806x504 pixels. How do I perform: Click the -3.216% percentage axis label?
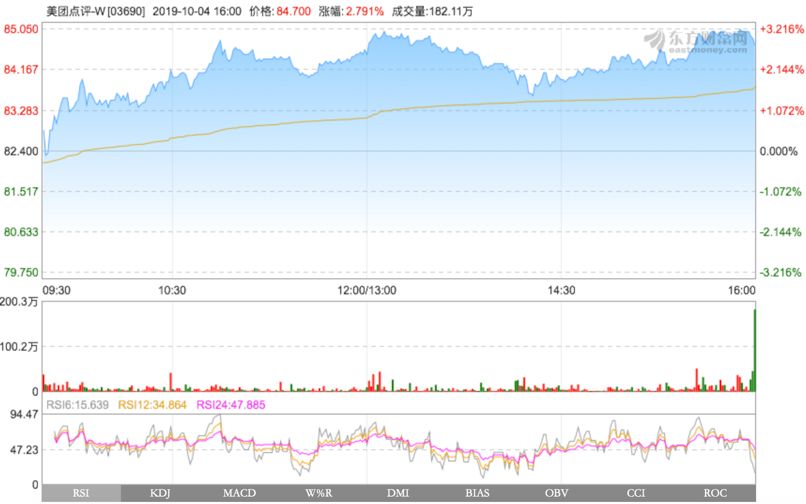point(781,272)
